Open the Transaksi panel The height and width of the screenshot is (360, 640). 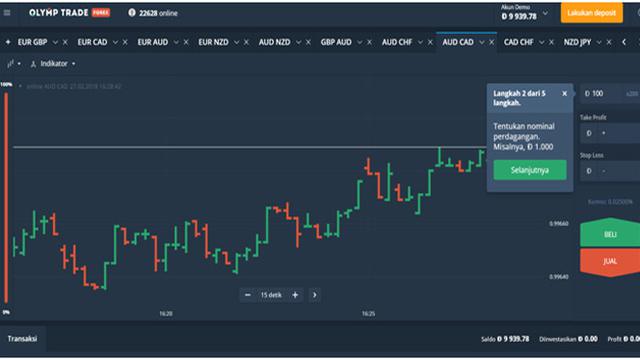click(22, 339)
